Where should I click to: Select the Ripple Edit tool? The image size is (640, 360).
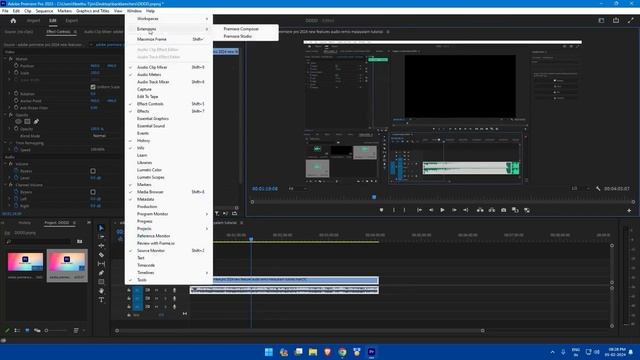coord(101,246)
